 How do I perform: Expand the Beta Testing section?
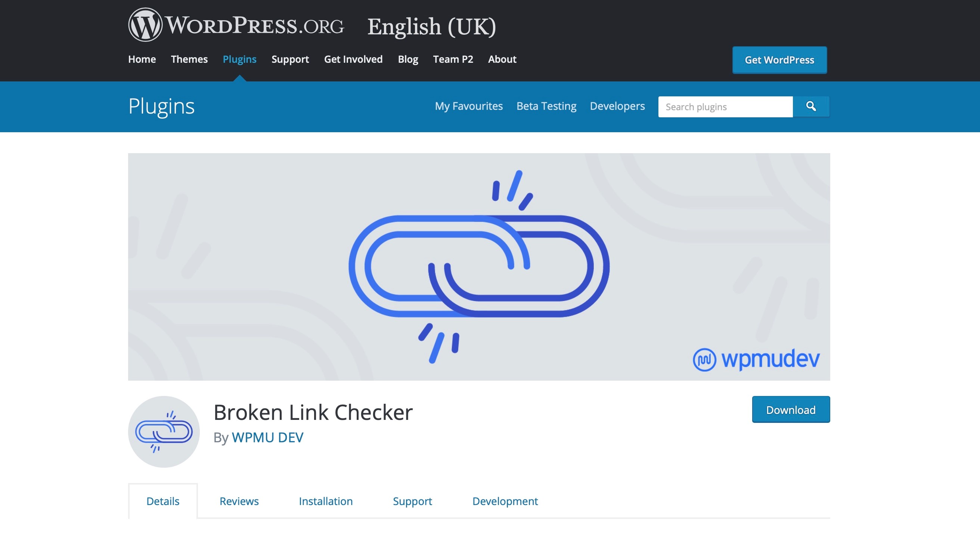[546, 106]
